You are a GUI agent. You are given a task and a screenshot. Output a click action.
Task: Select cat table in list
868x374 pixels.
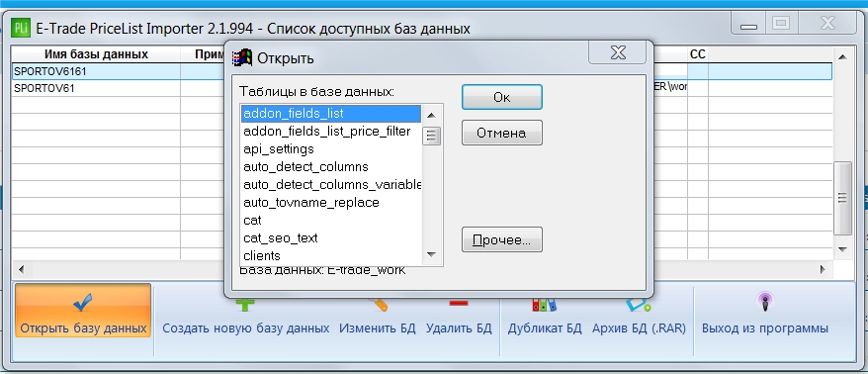331,220
